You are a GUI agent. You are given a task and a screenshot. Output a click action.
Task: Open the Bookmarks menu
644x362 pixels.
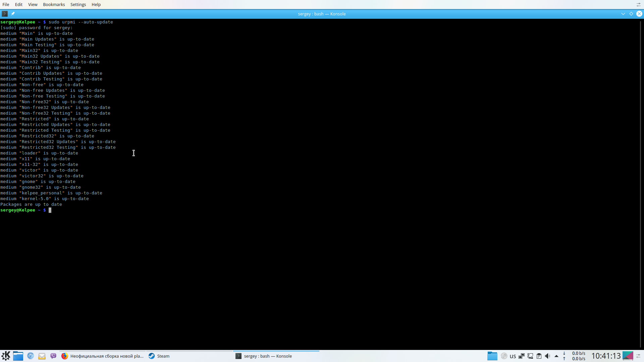[54, 4]
